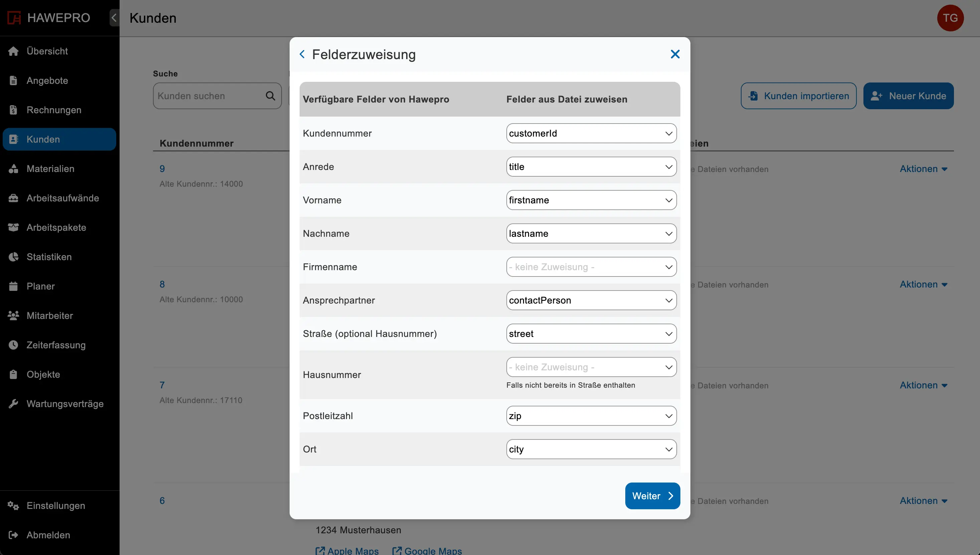Change the Ort city field mapping

click(591, 449)
